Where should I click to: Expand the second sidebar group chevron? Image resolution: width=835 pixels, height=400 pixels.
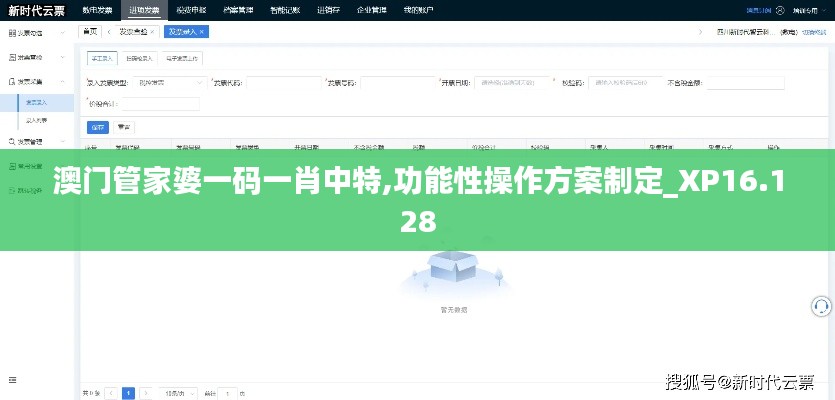[63, 57]
